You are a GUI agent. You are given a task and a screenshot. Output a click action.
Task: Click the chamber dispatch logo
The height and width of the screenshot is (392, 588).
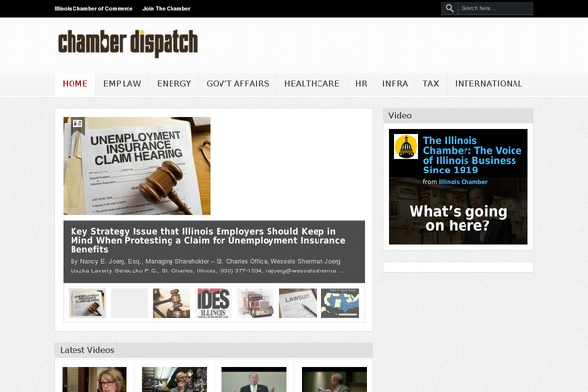(127, 43)
